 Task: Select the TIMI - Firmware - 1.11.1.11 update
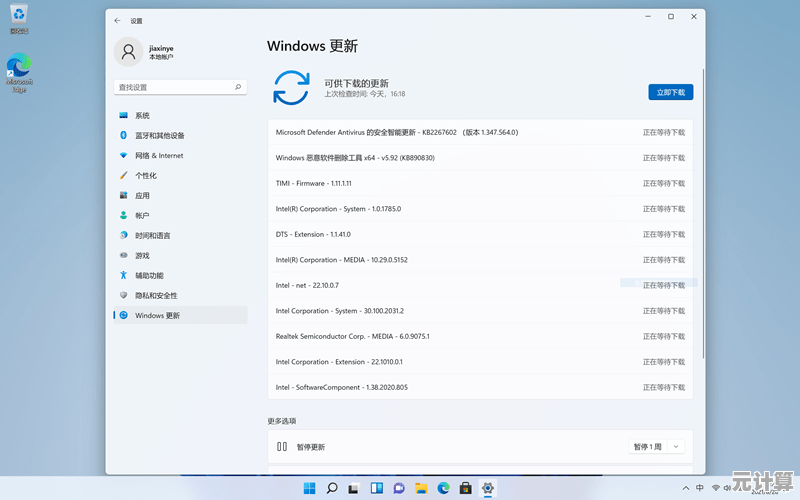[x=480, y=183]
